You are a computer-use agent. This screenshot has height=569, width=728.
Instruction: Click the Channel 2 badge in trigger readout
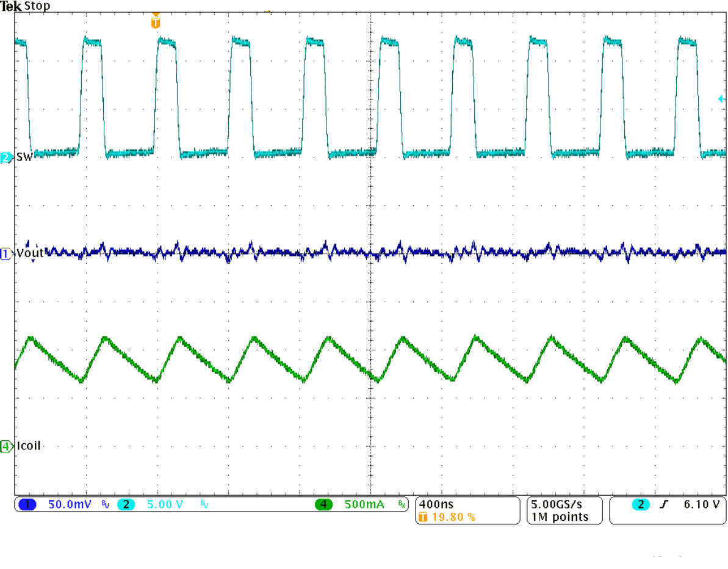click(x=641, y=504)
